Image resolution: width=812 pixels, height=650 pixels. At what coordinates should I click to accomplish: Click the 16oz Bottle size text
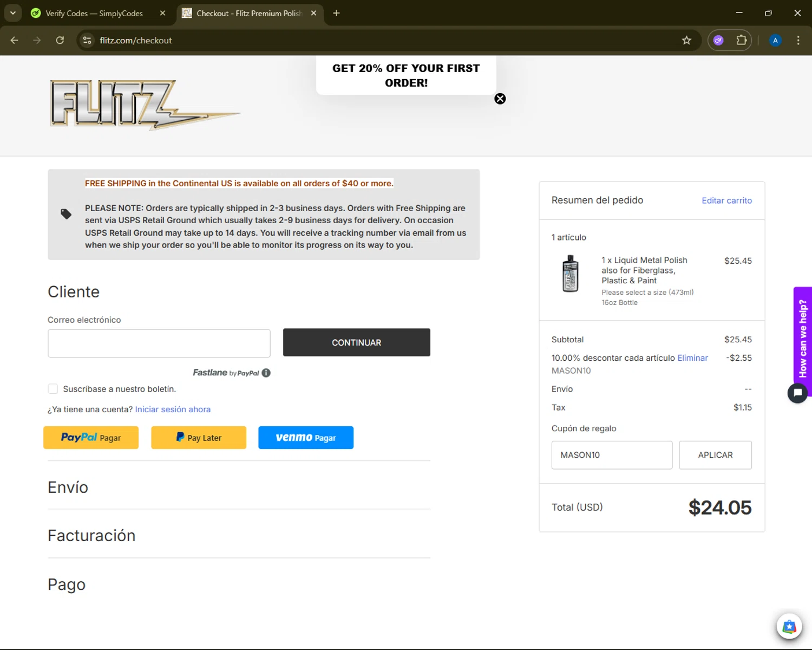coord(619,303)
